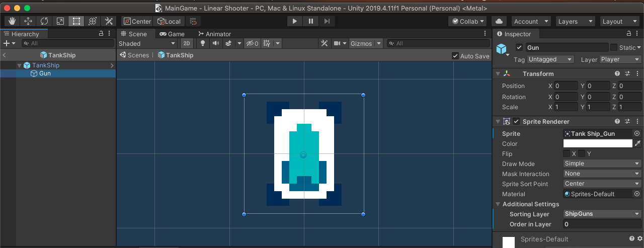Viewport: 644px width, 248px height.
Task: Open Inspector panel options menu
Action: pyautogui.click(x=638, y=34)
